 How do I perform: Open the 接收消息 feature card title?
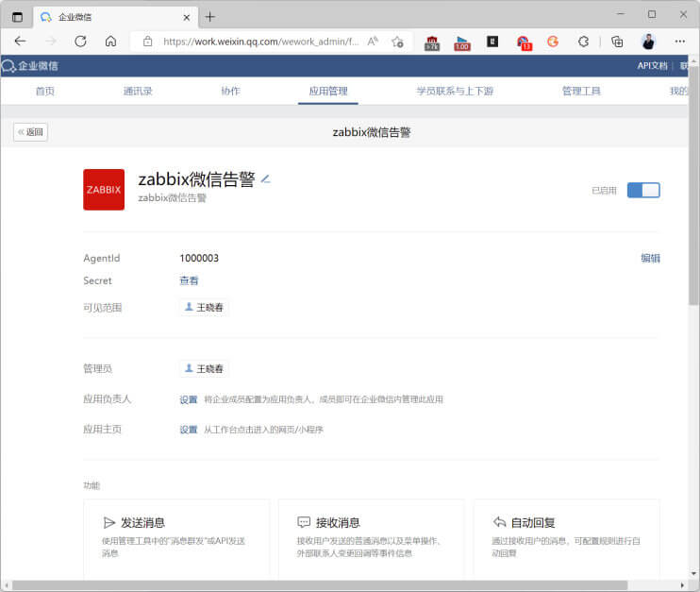[338, 522]
